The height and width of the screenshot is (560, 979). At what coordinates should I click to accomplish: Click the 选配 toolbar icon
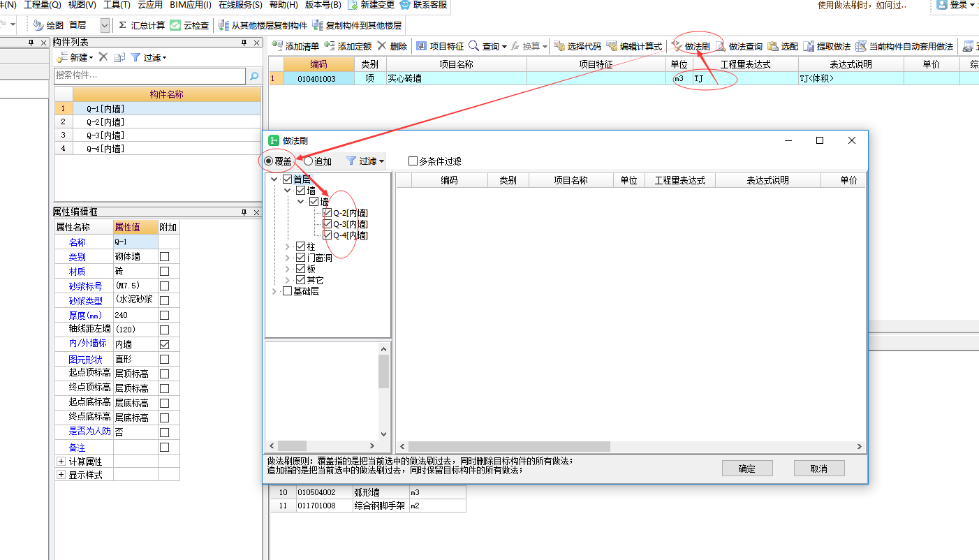click(773, 46)
